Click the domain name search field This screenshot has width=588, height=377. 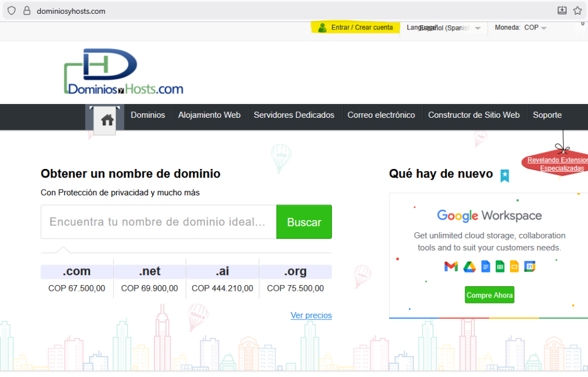[158, 222]
